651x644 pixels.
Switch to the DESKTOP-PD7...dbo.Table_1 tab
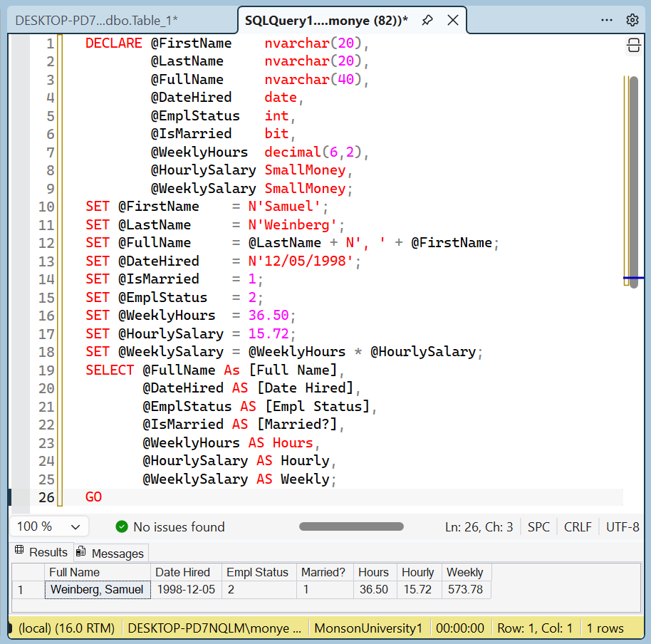[96, 21]
